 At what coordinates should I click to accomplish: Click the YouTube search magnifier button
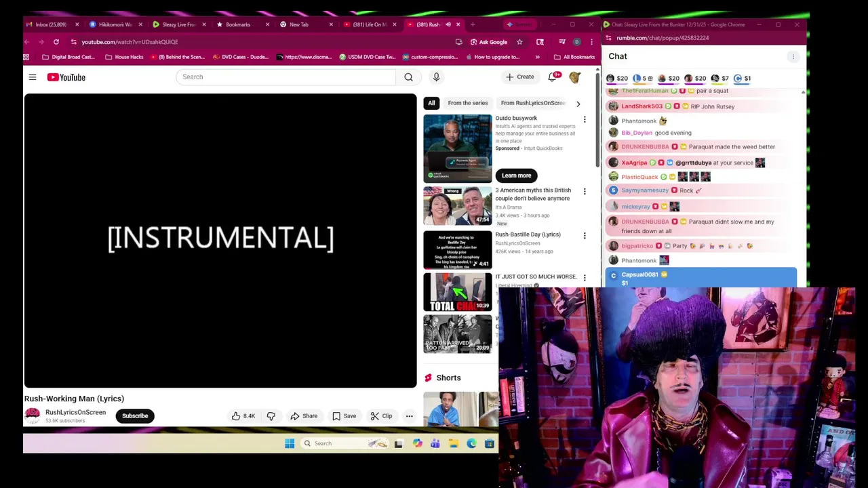[408, 77]
